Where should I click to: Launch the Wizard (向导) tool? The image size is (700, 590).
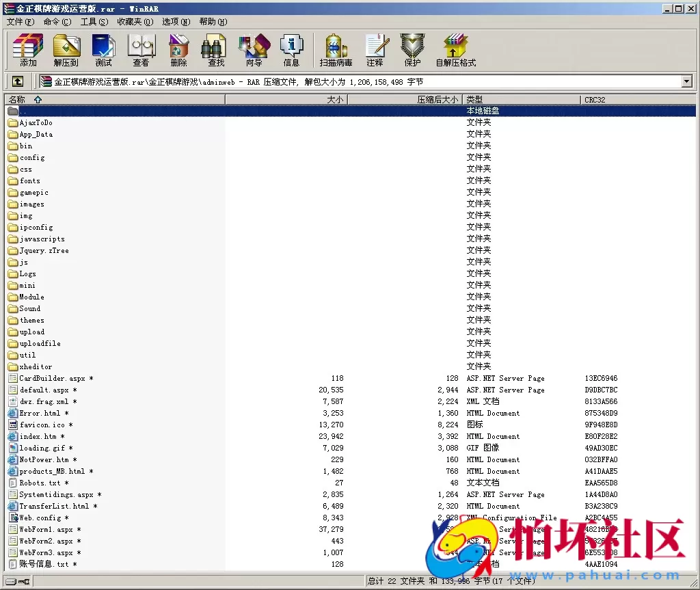click(x=254, y=50)
